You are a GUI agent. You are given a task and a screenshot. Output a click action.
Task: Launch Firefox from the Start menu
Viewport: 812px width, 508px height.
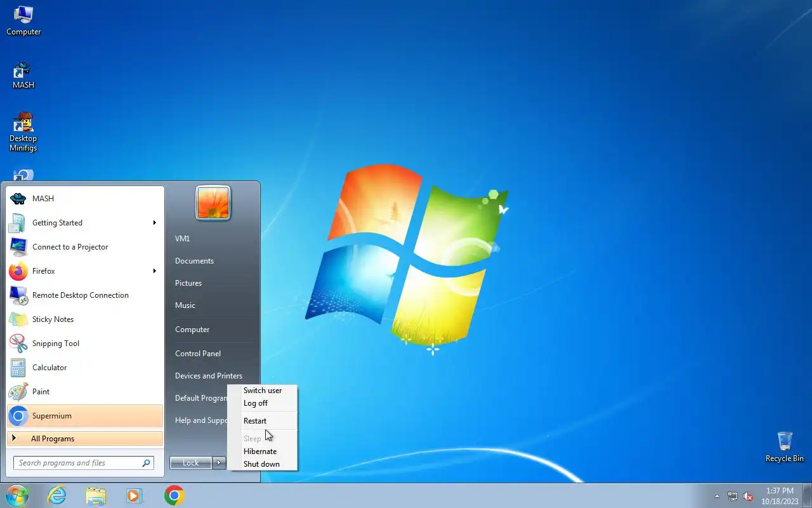tap(85, 271)
